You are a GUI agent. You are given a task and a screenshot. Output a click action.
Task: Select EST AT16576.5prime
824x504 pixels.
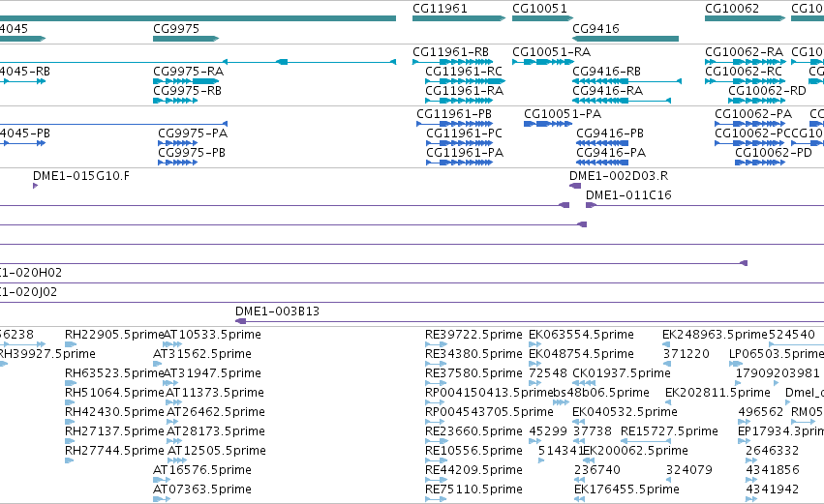click(162, 480)
